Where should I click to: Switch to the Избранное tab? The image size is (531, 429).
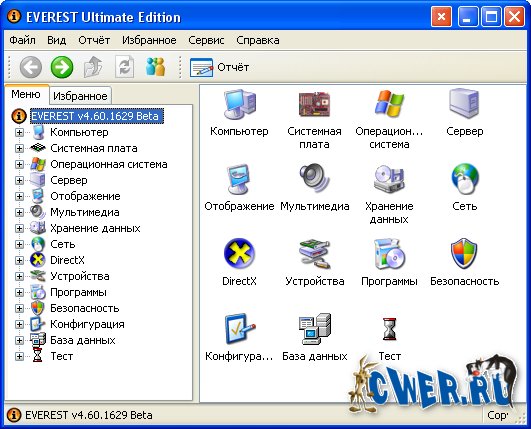coord(80,96)
